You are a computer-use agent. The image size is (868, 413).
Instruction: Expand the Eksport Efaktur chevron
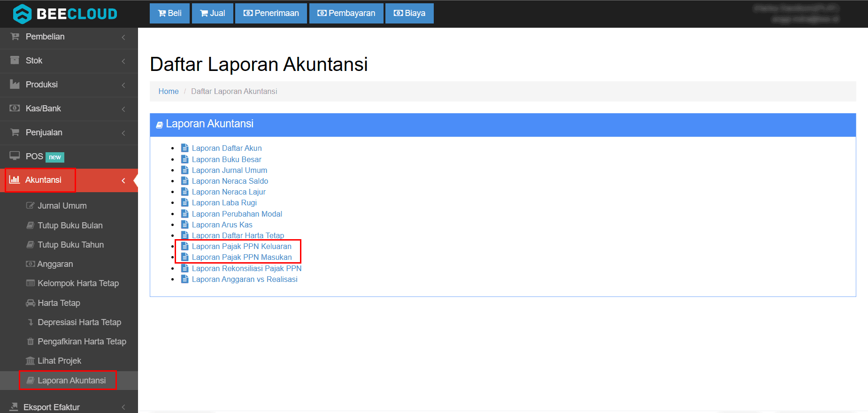(x=123, y=407)
